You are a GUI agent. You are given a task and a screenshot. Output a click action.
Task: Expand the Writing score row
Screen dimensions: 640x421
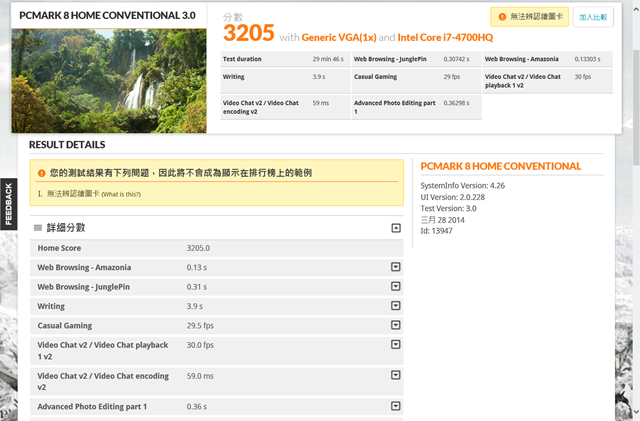396,305
